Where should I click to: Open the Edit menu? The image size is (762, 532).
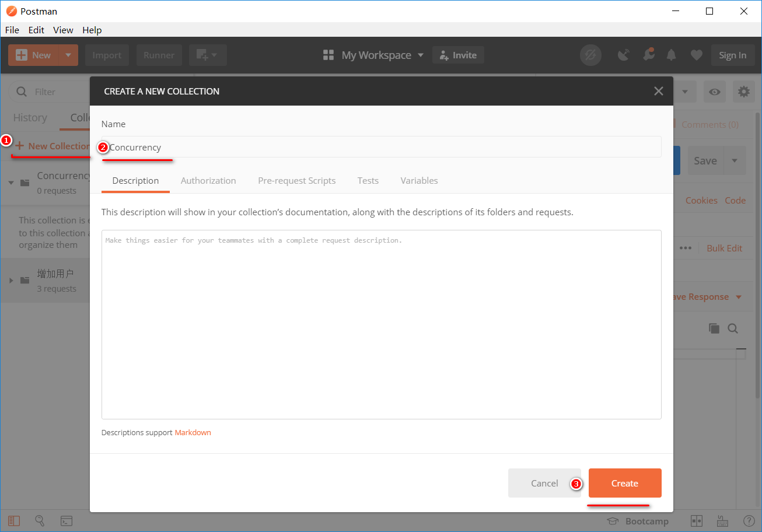click(36, 30)
